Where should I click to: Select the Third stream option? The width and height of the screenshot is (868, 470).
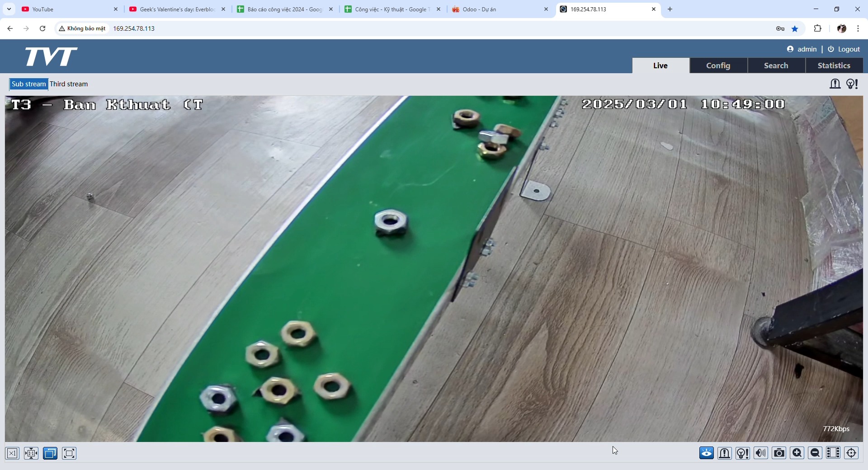coord(69,84)
